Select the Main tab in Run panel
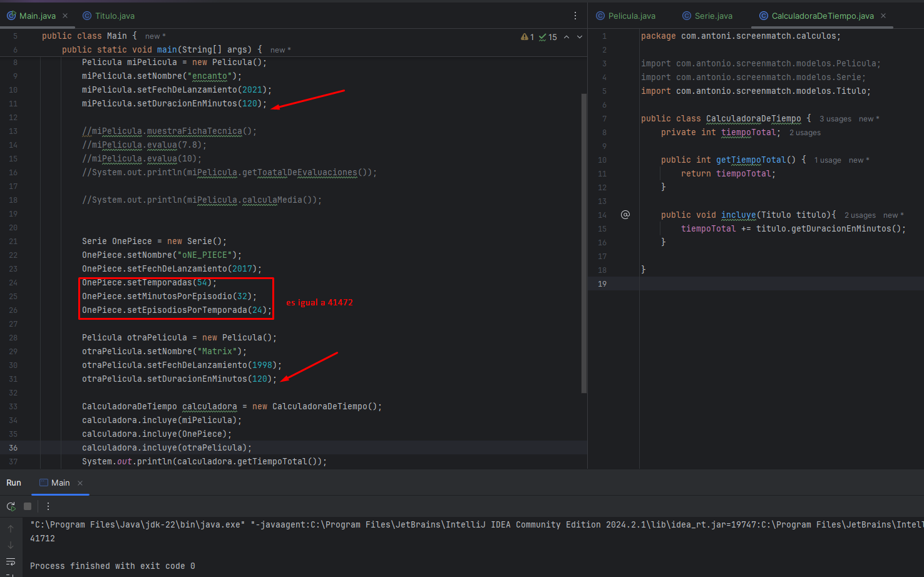Viewport: 924px width, 577px height. coord(60,483)
